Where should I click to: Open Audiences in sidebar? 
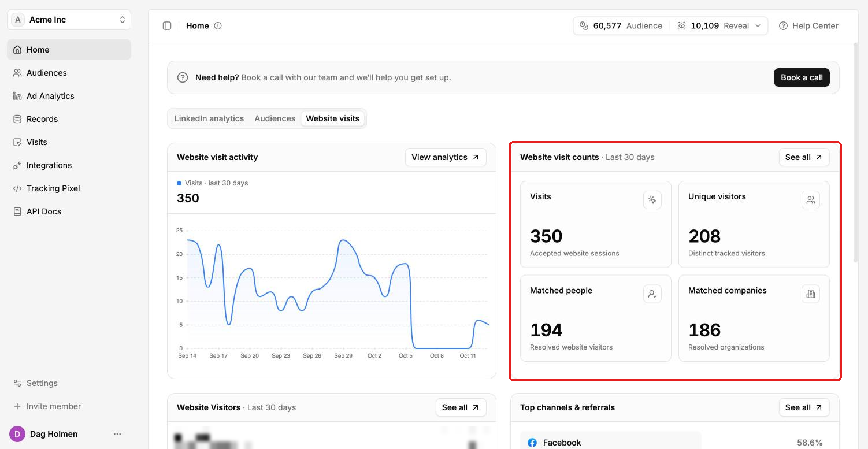69,73
